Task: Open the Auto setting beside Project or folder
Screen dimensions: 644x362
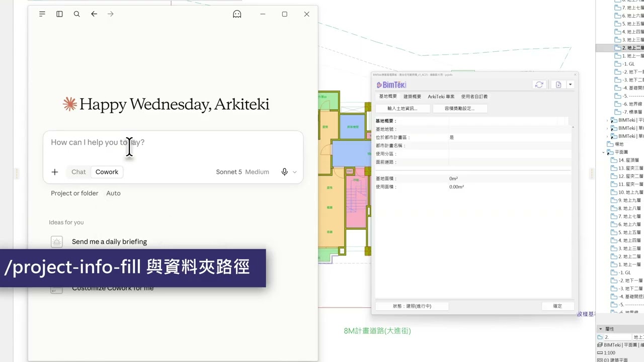Action: coord(113,193)
